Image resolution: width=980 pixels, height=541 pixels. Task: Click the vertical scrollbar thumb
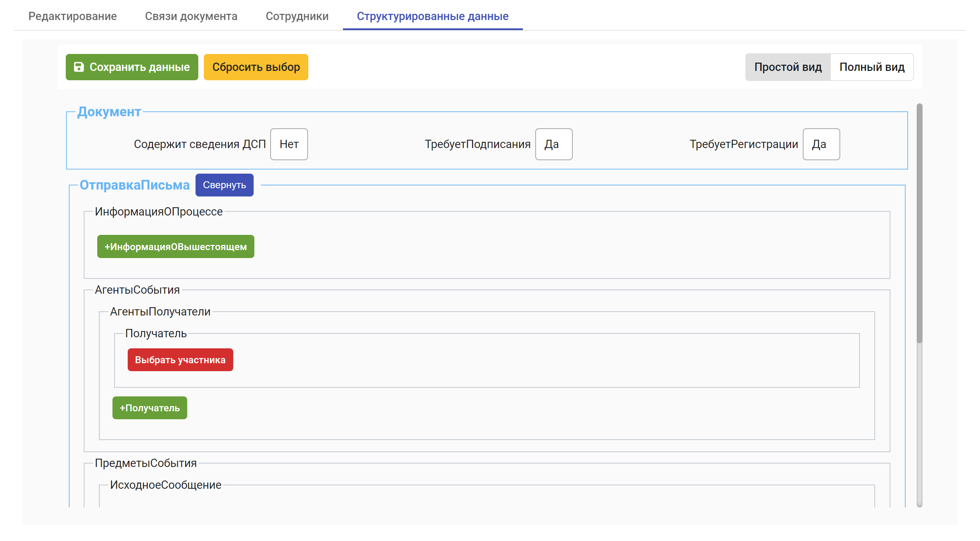[x=919, y=223]
